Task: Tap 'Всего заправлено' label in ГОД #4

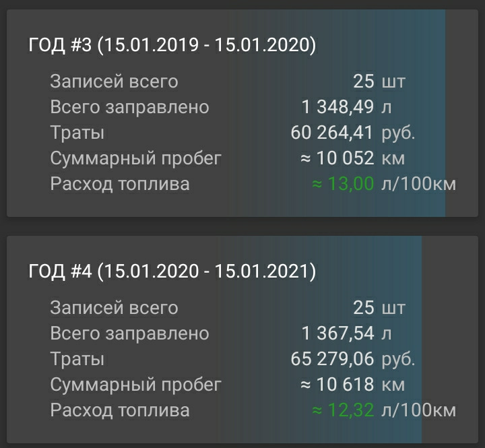Action: pyautogui.click(x=129, y=333)
